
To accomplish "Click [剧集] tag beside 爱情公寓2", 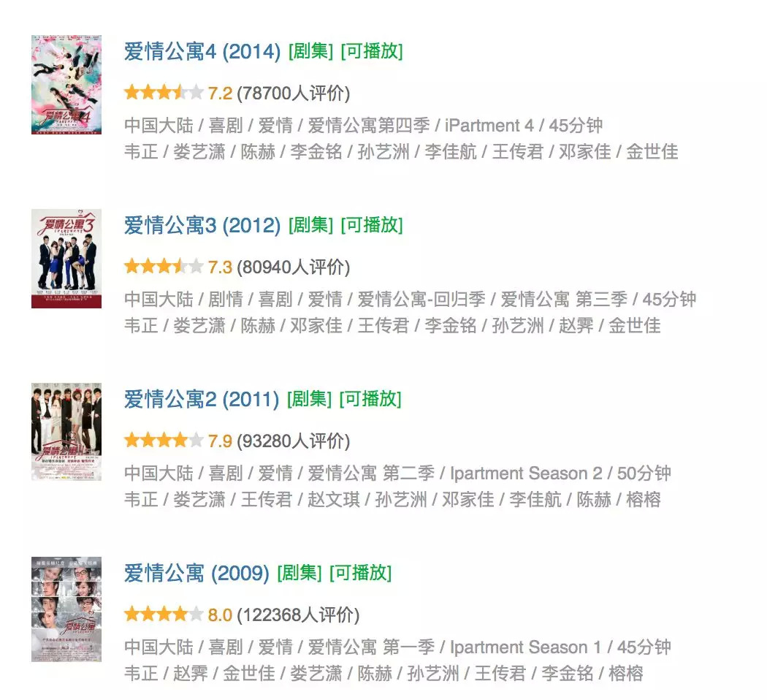I will 310,399.
